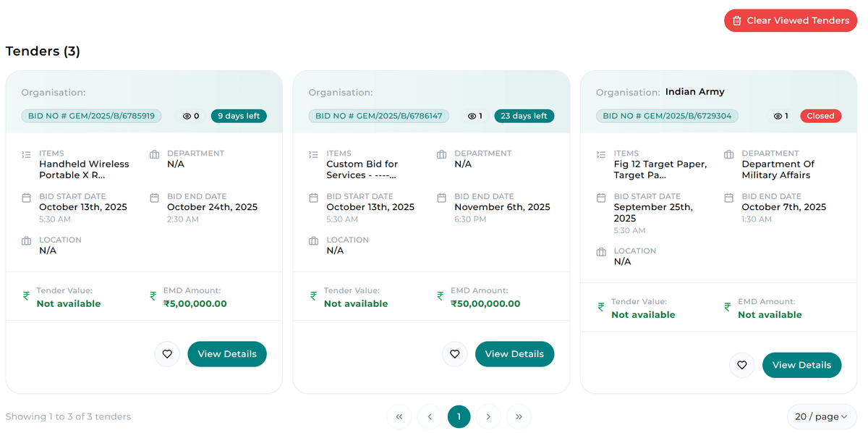The width and height of the screenshot is (868, 433).
Task: View Details of Fig 12 Target Paper tender
Action: [801, 365]
